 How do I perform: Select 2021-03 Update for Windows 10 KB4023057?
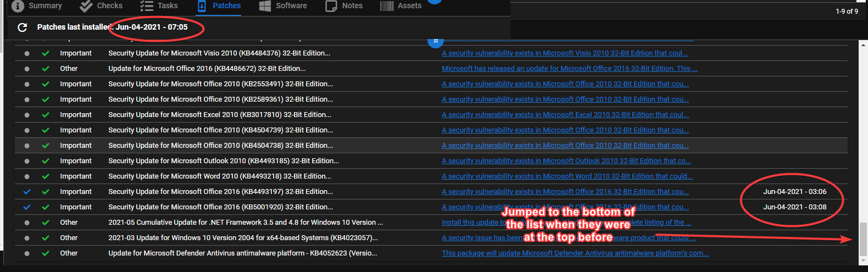243,238
